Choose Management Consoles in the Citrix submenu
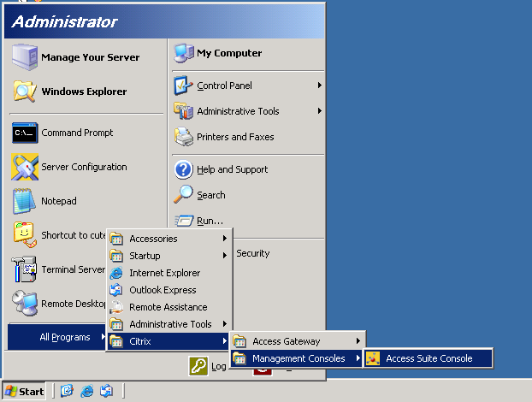 [296, 358]
